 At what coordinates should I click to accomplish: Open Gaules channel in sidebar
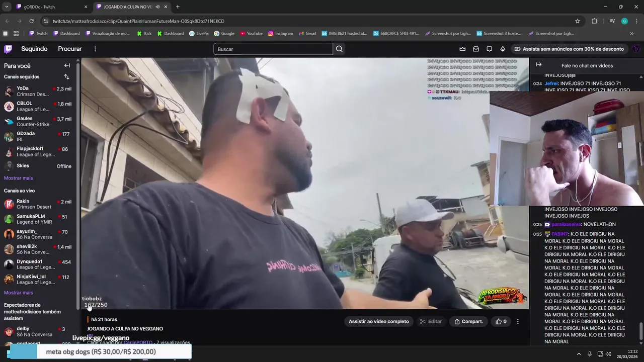tap(38, 121)
